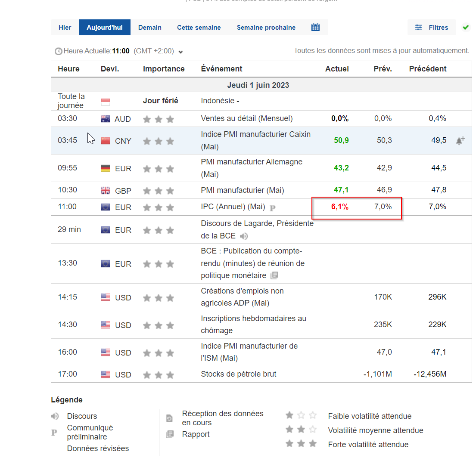Select the Demain tab
This screenshot has height=467, width=476.
pos(150,28)
